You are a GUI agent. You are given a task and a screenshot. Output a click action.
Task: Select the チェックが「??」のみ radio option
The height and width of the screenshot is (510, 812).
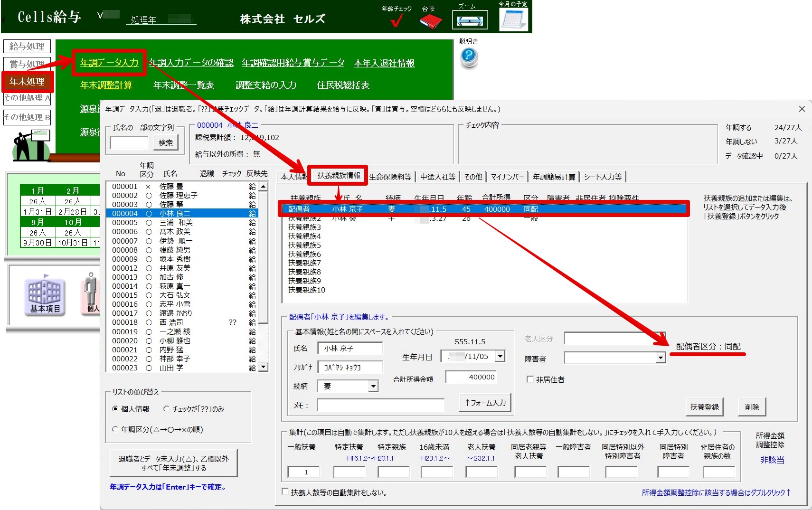click(166, 409)
